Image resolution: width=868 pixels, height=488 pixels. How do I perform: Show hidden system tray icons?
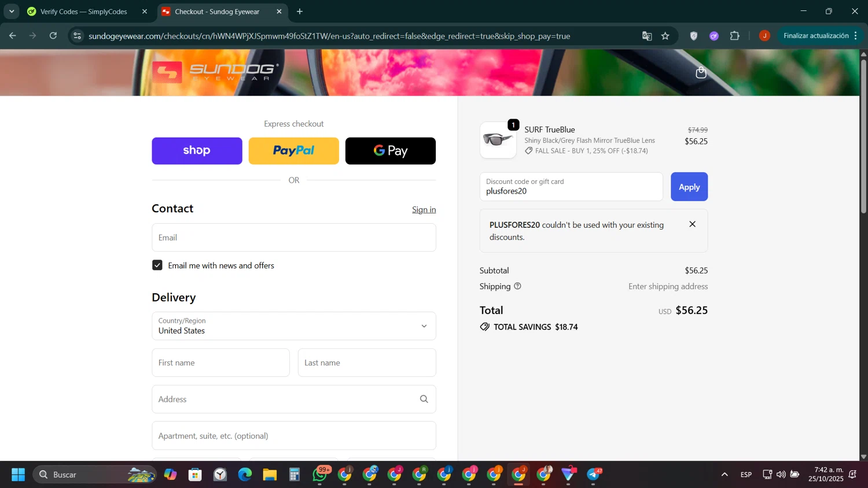(x=724, y=475)
